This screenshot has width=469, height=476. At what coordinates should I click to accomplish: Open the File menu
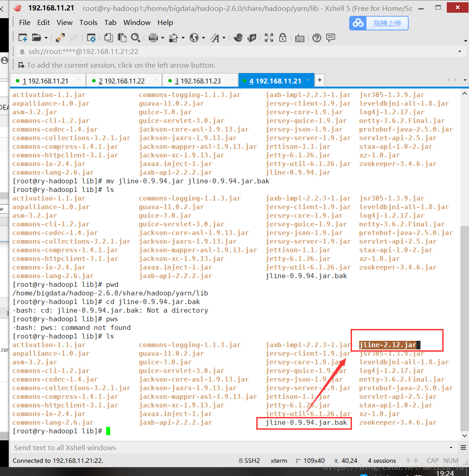tap(24, 23)
